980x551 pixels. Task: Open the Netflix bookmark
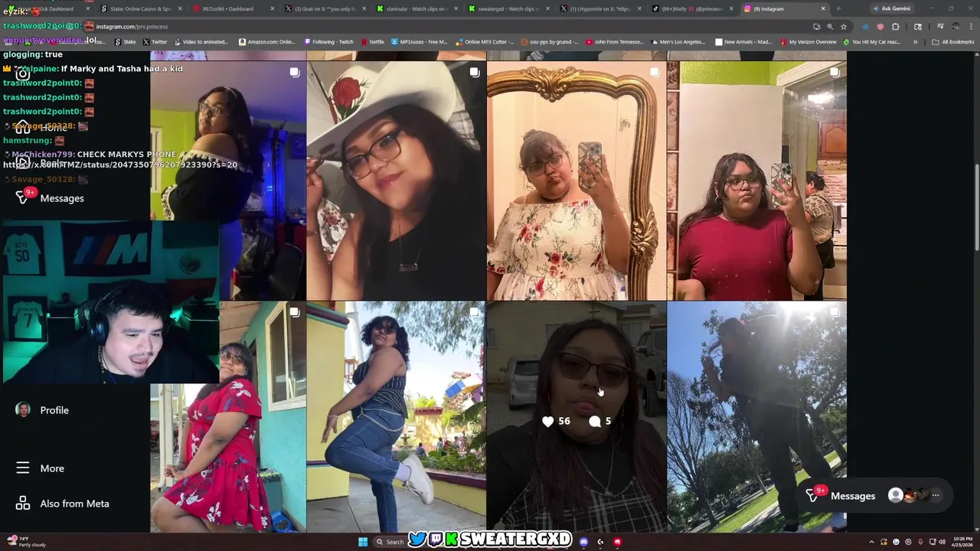373,42
